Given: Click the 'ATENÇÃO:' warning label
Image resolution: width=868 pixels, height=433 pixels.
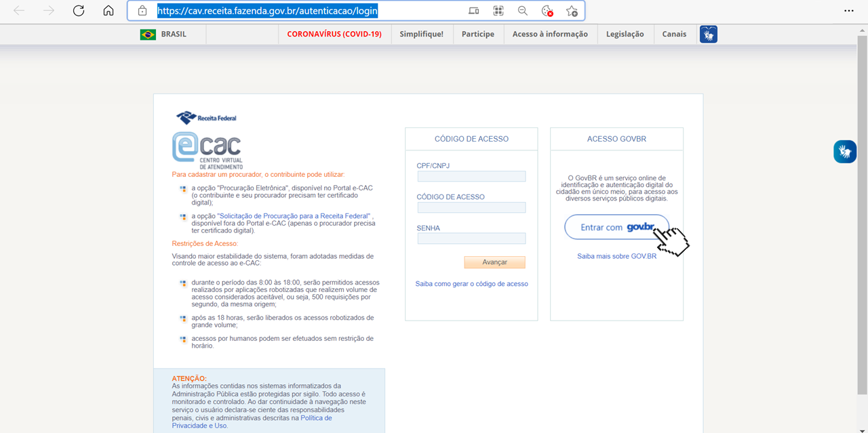Looking at the screenshot, I should pyautogui.click(x=189, y=378).
